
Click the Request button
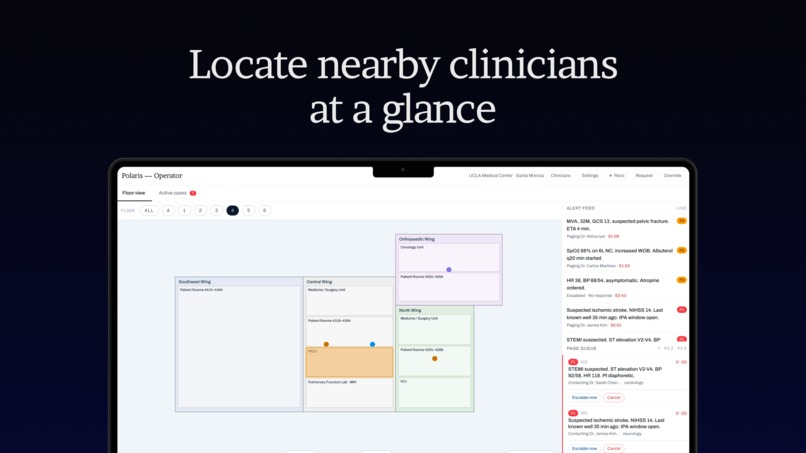coord(644,176)
